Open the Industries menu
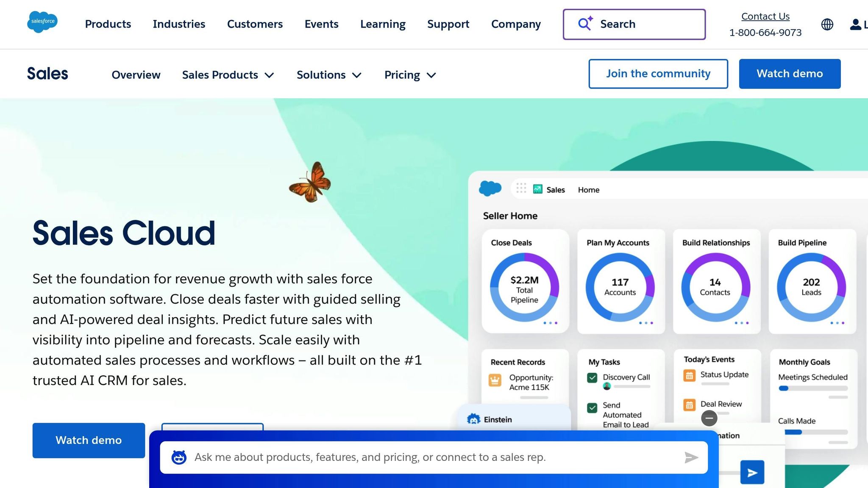Image resolution: width=868 pixels, height=488 pixels. pyautogui.click(x=179, y=24)
